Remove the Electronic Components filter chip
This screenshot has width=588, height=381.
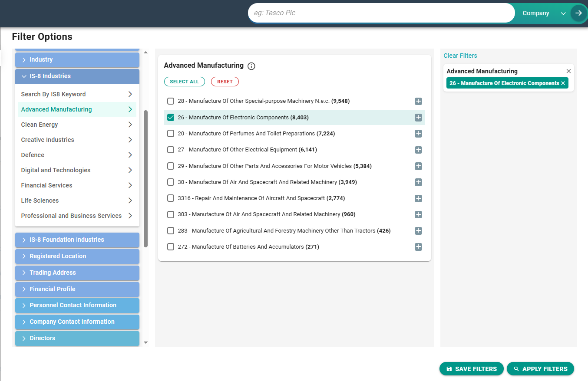click(x=563, y=83)
